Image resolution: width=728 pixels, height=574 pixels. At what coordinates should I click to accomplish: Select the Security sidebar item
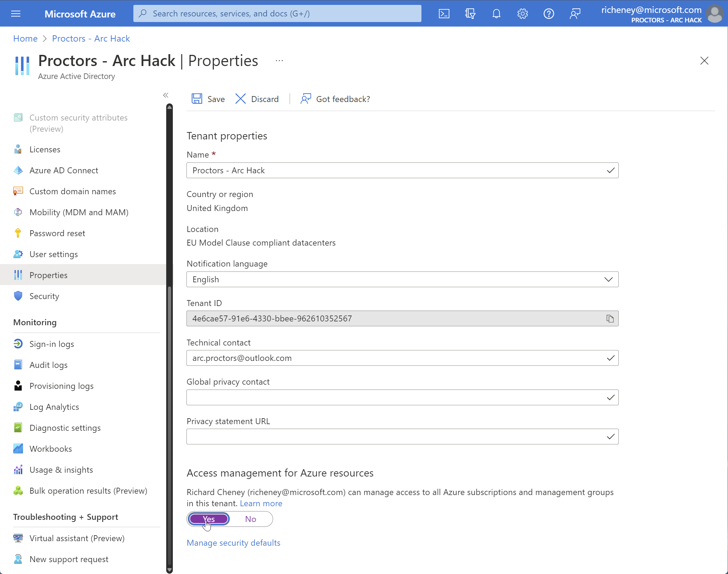pyautogui.click(x=44, y=296)
